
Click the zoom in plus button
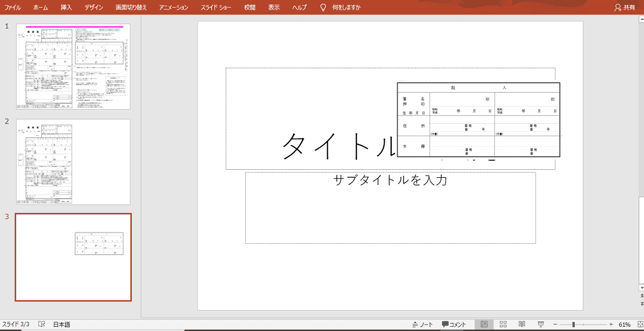611,325
